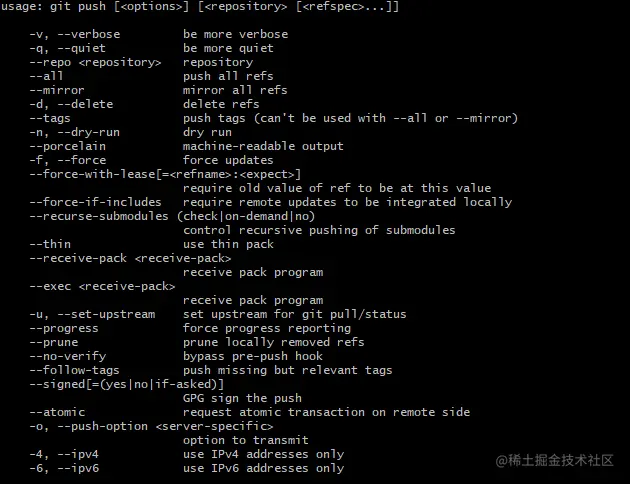The image size is (630, 484).
Task: Select the --force-if-includes option
Action: tap(95, 202)
